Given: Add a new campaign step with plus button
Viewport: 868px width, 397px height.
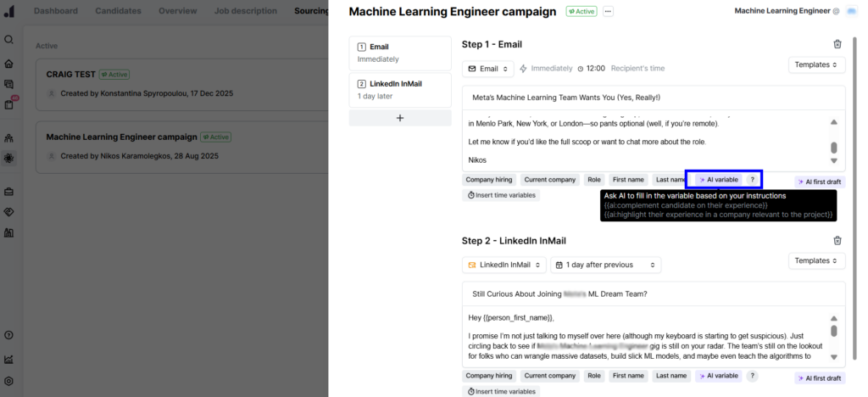Looking at the screenshot, I should (400, 118).
